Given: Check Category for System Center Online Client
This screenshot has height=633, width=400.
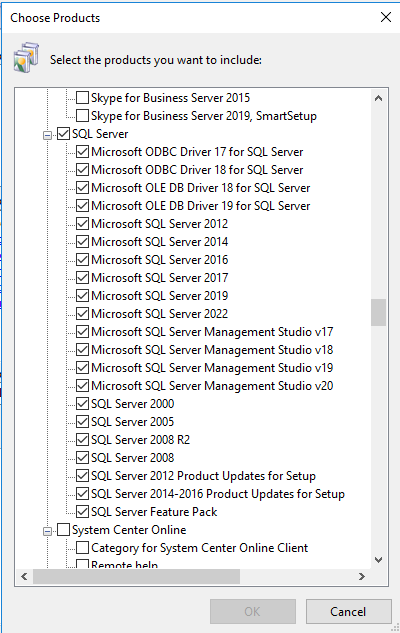Looking at the screenshot, I should [x=82, y=548].
